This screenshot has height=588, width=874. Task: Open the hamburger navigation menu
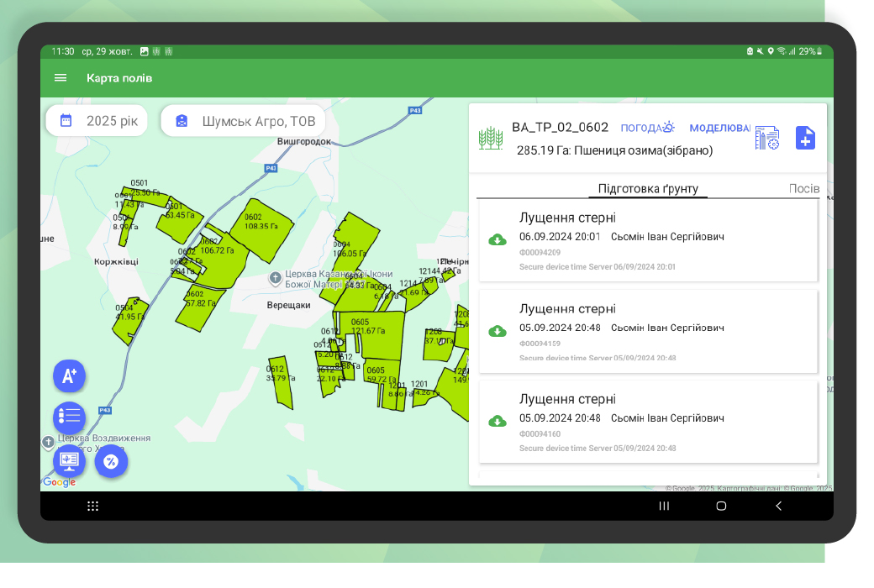(x=61, y=78)
